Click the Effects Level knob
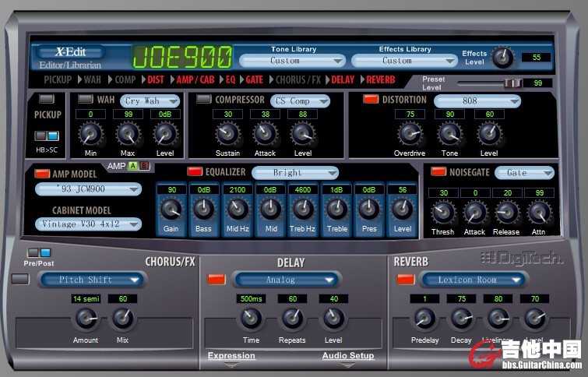Image resolution: width=588 pixels, height=377 pixels. pos(505,56)
